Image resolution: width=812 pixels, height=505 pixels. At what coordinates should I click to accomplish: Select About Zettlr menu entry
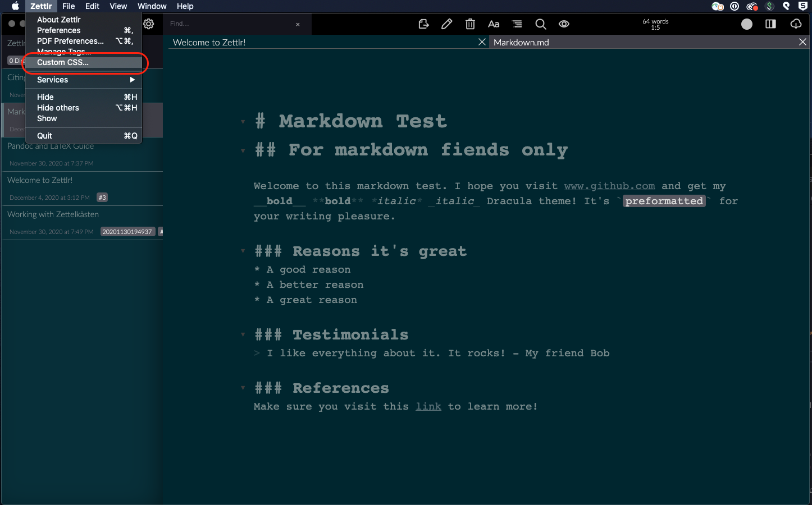[x=84, y=20]
